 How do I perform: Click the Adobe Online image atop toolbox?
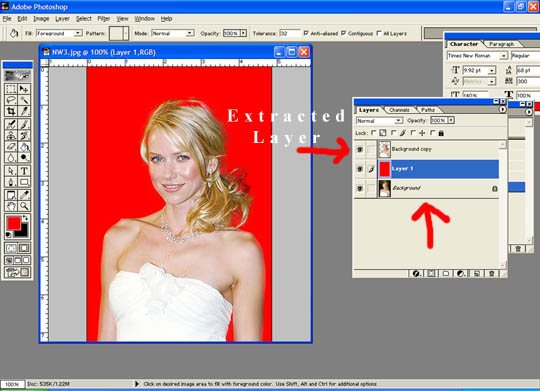pos(18,75)
